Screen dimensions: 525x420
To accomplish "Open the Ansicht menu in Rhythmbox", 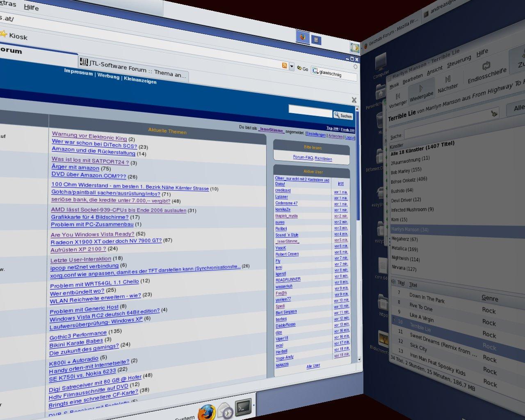I will click(x=435, y=70).
